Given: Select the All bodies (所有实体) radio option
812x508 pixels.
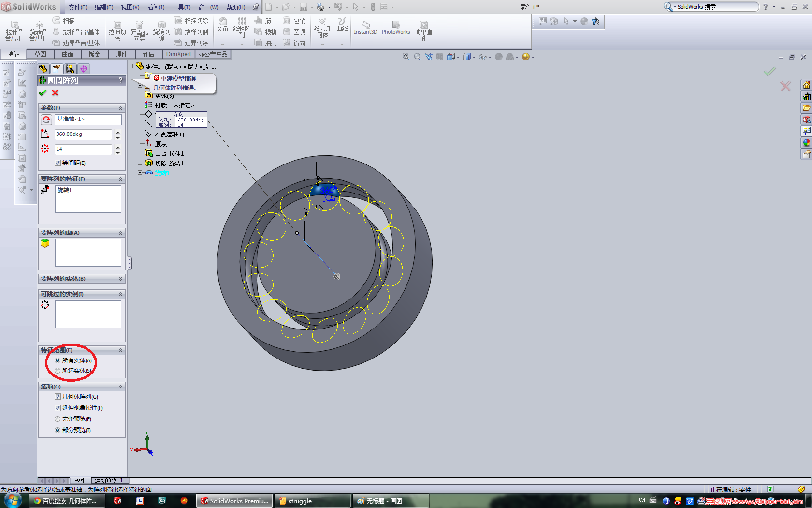Looking at the screenshot, I should (x=58, y=360).
